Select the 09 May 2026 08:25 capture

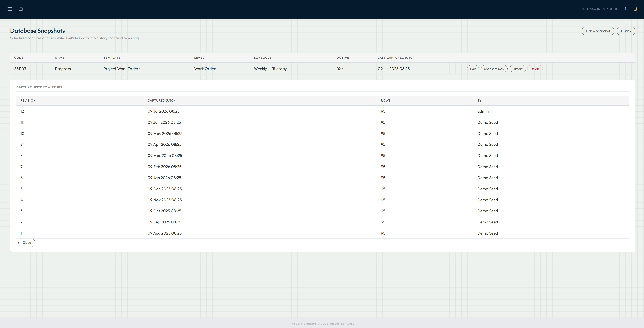[x=165, y=134]
